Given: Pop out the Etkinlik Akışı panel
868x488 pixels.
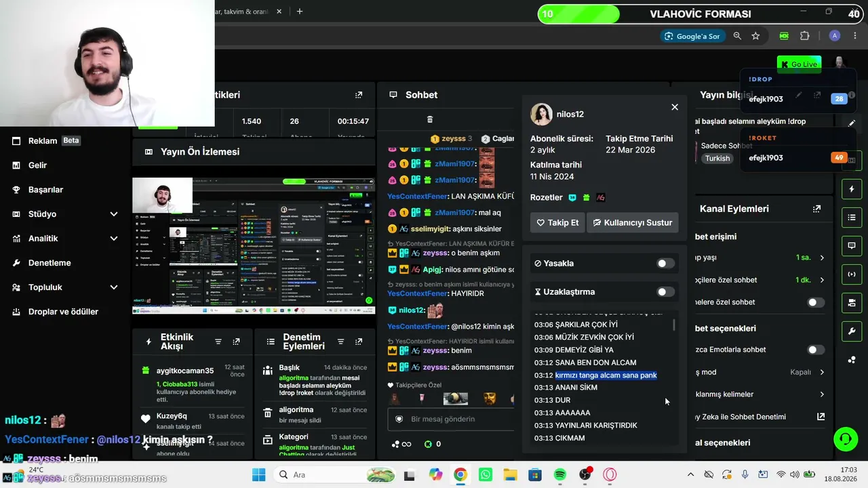Looking at the screenshot, I should (x=236, y=342).
